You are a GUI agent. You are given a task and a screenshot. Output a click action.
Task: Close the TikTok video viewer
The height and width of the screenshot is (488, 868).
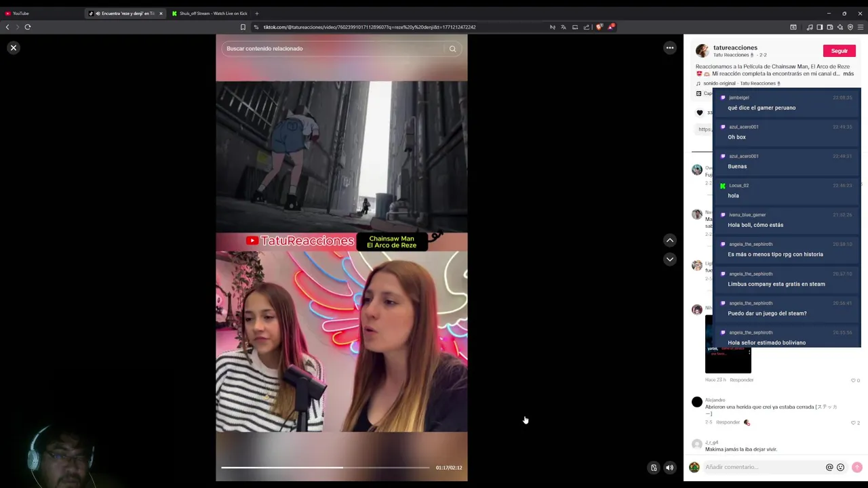13,47
